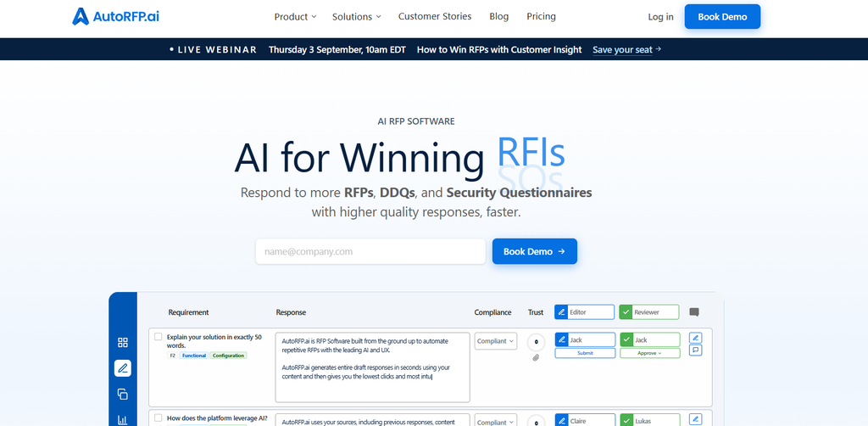The height and width of the screenshot is (426, 868).
Task: Click Log in
Action: coord(660,17)
